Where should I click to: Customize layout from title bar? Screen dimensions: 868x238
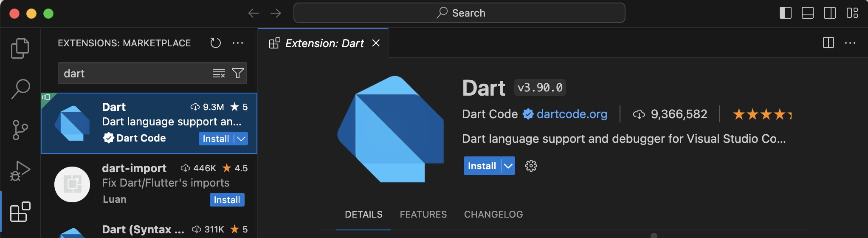[x=852, y=13]
